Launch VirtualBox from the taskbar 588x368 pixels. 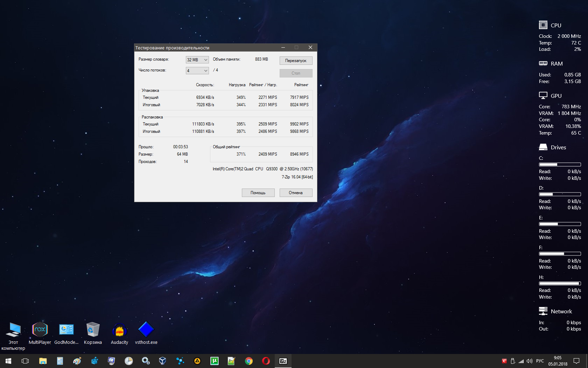click(163, 361)
